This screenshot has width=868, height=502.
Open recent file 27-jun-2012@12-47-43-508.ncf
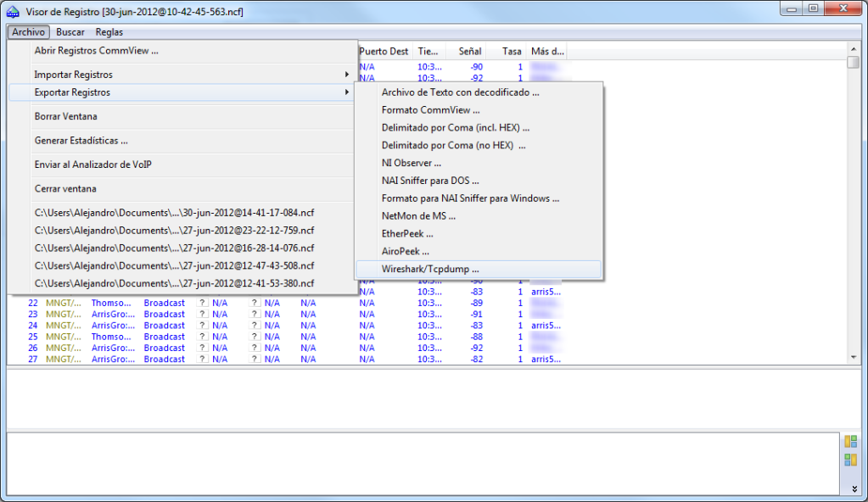click(x=182, y=266)
